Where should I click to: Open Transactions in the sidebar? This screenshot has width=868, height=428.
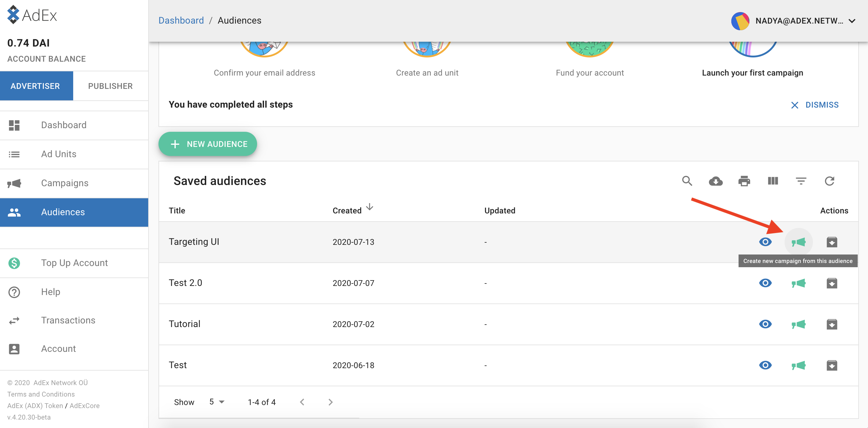tap(74, 320)
